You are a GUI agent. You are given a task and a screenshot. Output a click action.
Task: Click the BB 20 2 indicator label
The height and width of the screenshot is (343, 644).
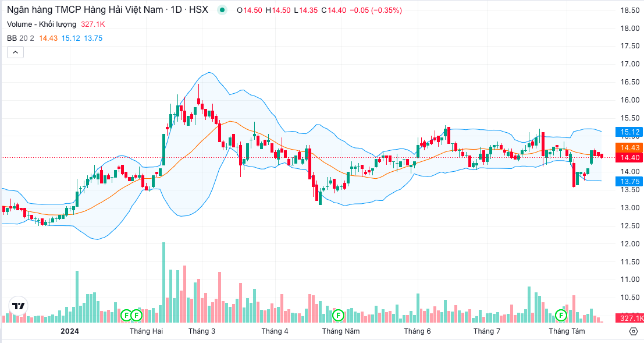(x=20, y=38)
